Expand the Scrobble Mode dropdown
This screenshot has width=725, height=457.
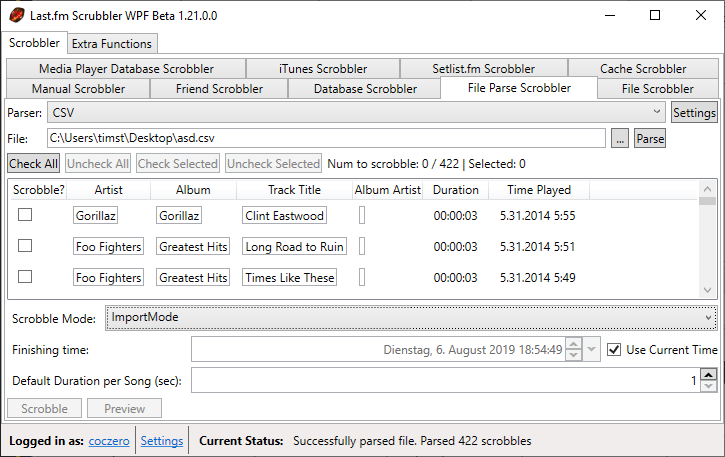(412, 318)
